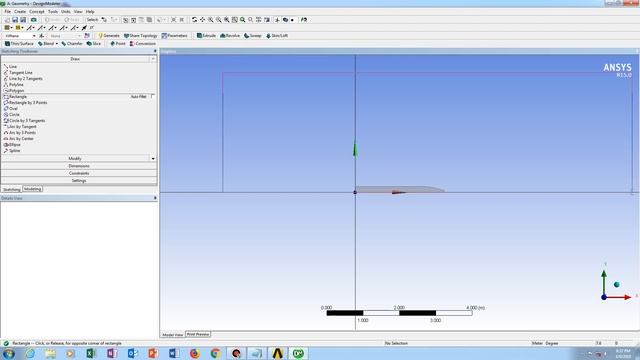
Task: Click the Generate button
Action: [109, 36]
